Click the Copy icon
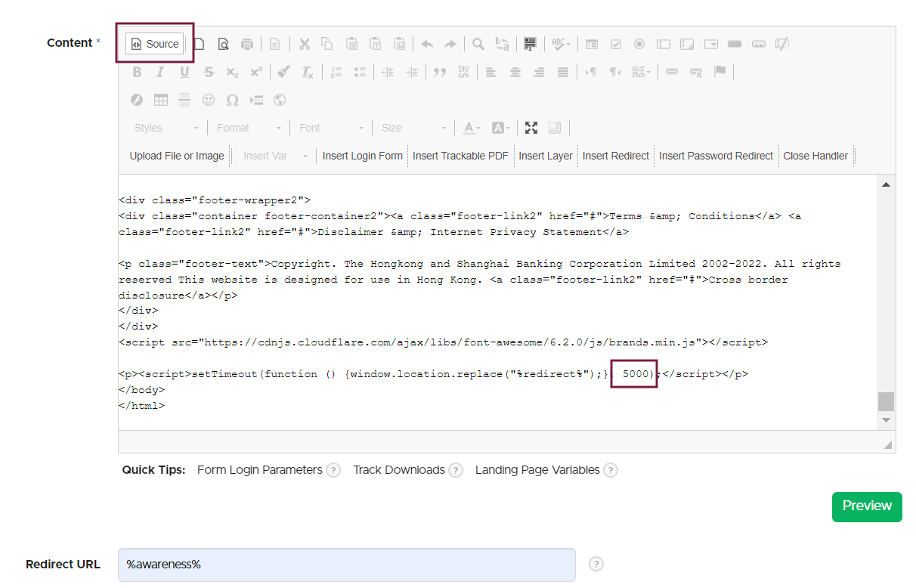The image size is (916, 588). [x=327, y=44]
